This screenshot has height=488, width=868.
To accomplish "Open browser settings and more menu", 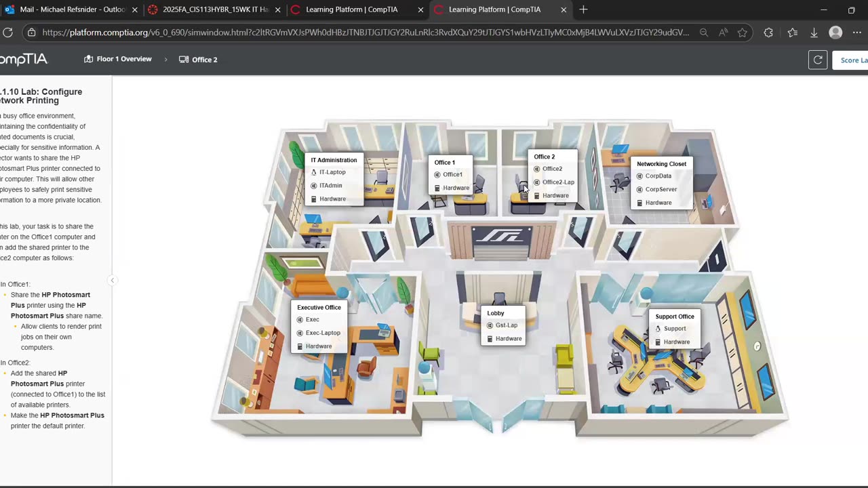I will (857, 33).
